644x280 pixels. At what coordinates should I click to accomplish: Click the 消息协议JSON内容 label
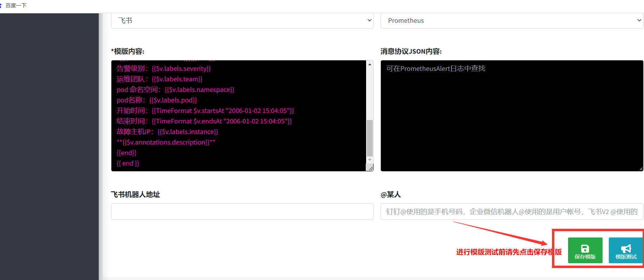point(411,51)
